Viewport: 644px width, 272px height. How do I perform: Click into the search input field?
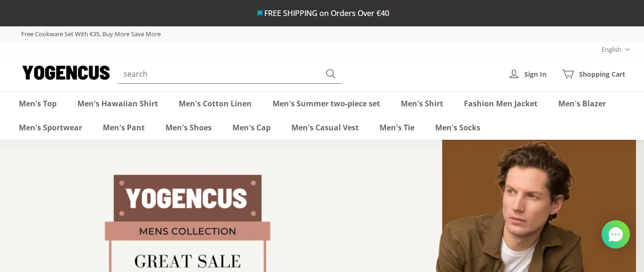click(219, 74)
